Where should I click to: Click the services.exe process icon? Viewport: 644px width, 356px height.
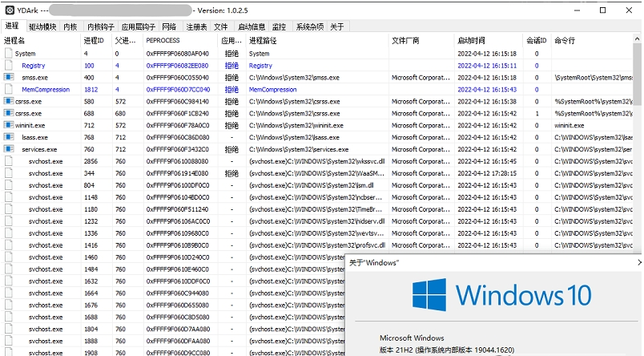9,150
